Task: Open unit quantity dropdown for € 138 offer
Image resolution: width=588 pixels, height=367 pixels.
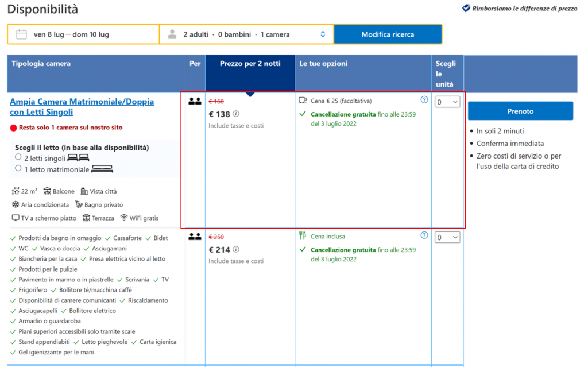Action: coord(447,102)
